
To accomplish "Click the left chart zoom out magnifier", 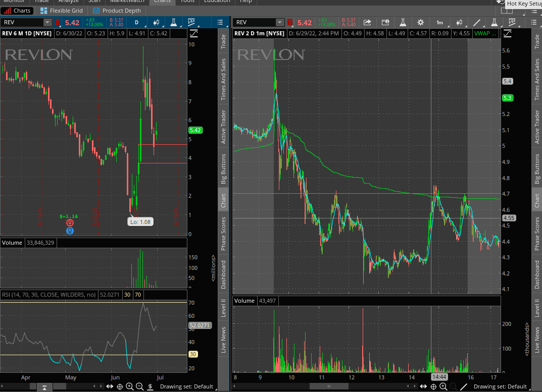I will pos(139,386).
